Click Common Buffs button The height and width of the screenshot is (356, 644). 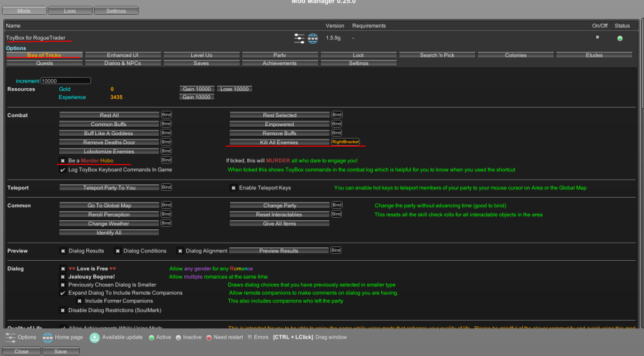tap(109, 124)
